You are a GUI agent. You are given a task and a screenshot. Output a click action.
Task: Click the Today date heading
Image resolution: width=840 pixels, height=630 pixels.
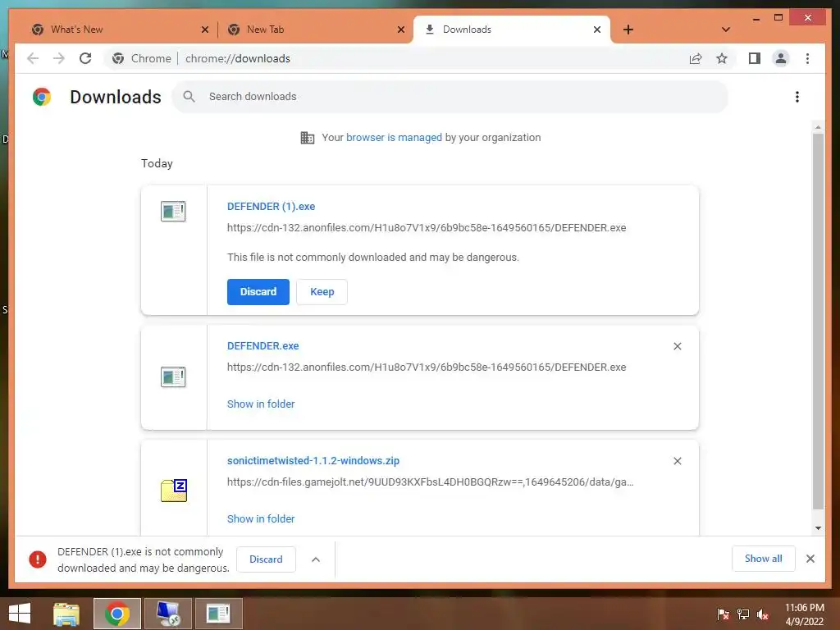point(157,163)
